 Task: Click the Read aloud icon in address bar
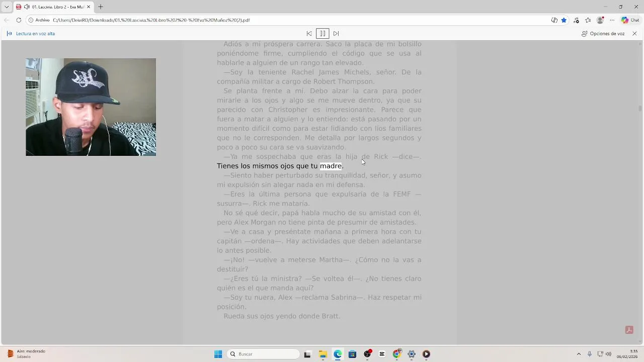click(554, 20)
